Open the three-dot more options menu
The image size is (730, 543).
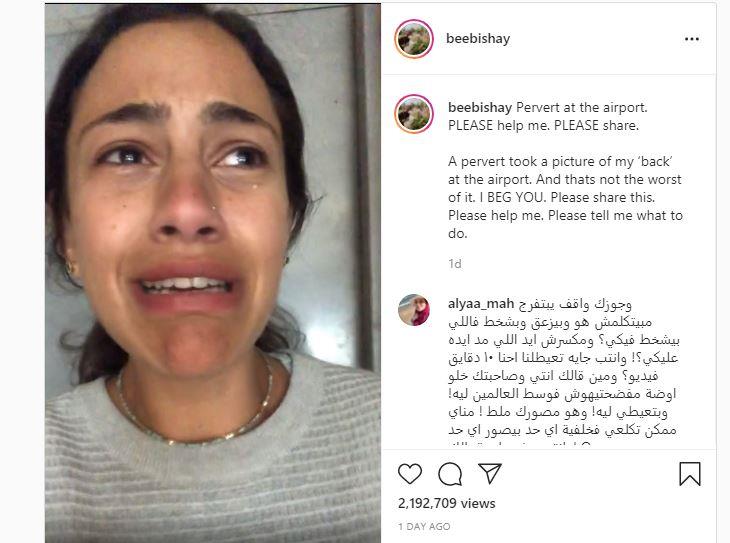(x=692, y=39)
